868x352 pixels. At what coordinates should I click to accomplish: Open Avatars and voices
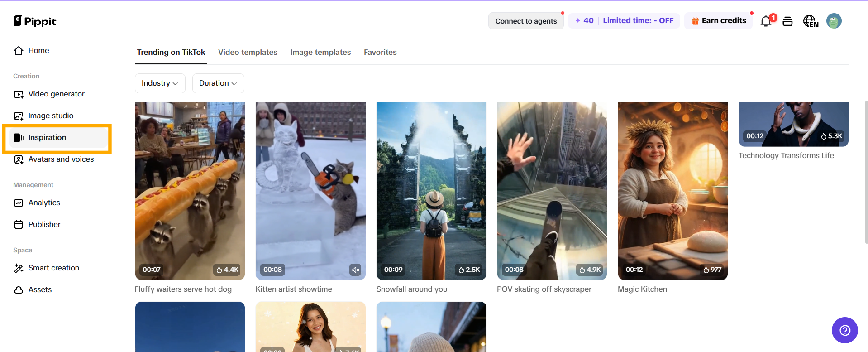pos(58,159)
